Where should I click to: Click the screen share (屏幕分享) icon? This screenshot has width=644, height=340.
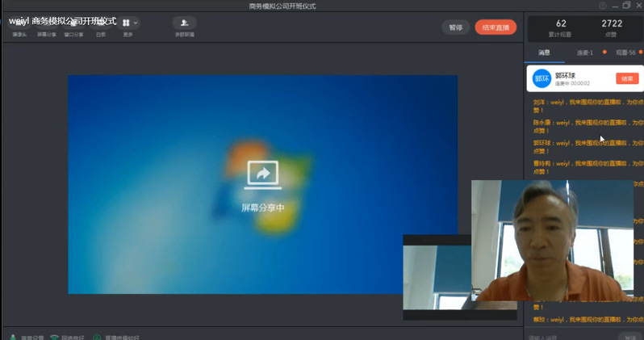pyautogui.click(x=47, y=25)
